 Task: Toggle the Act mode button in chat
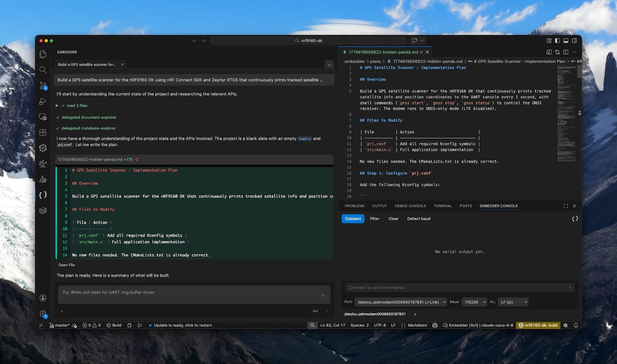(x=315, y=311)
